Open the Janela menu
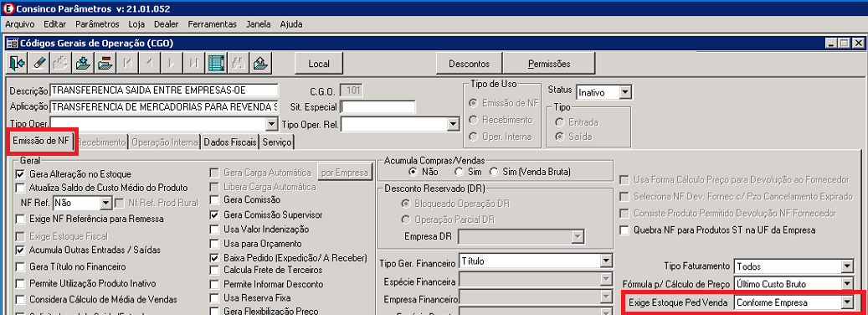 259,24
